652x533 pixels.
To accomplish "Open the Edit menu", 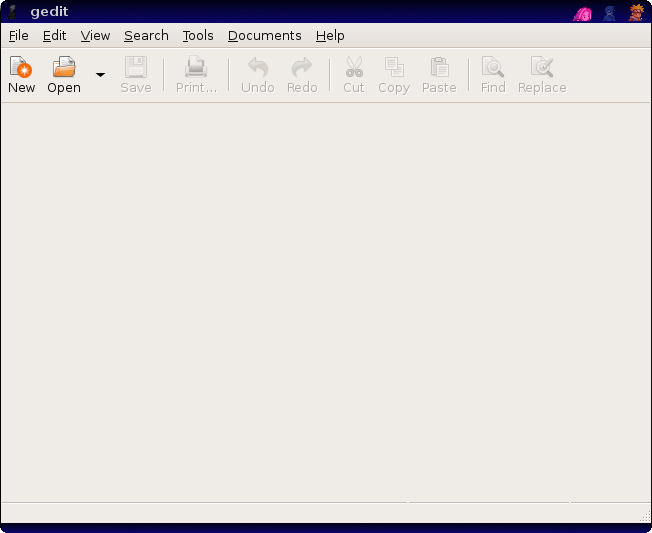I will pyautogui.click(x=54, y=36).
